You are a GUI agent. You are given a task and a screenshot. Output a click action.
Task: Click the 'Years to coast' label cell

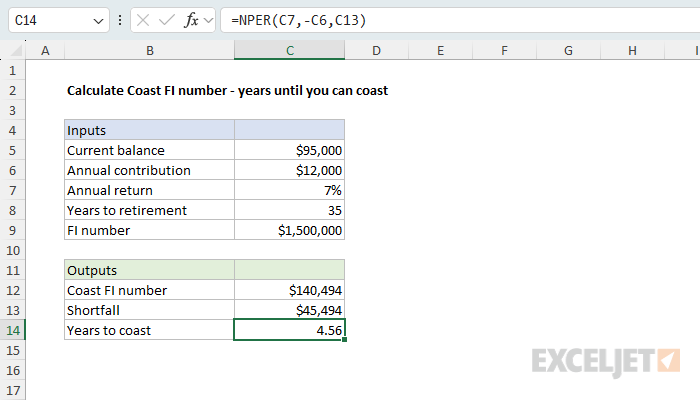tap(150, 330)
